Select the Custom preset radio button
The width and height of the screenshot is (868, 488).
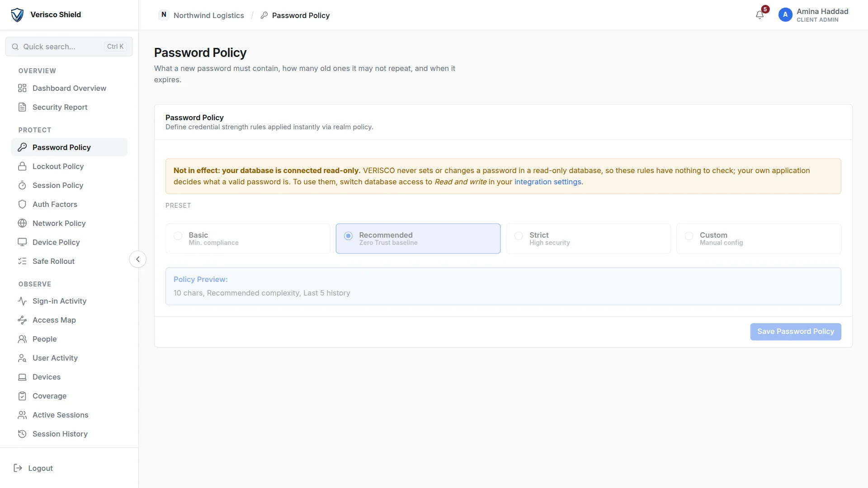pyautogui.click(x=689, y=236)
